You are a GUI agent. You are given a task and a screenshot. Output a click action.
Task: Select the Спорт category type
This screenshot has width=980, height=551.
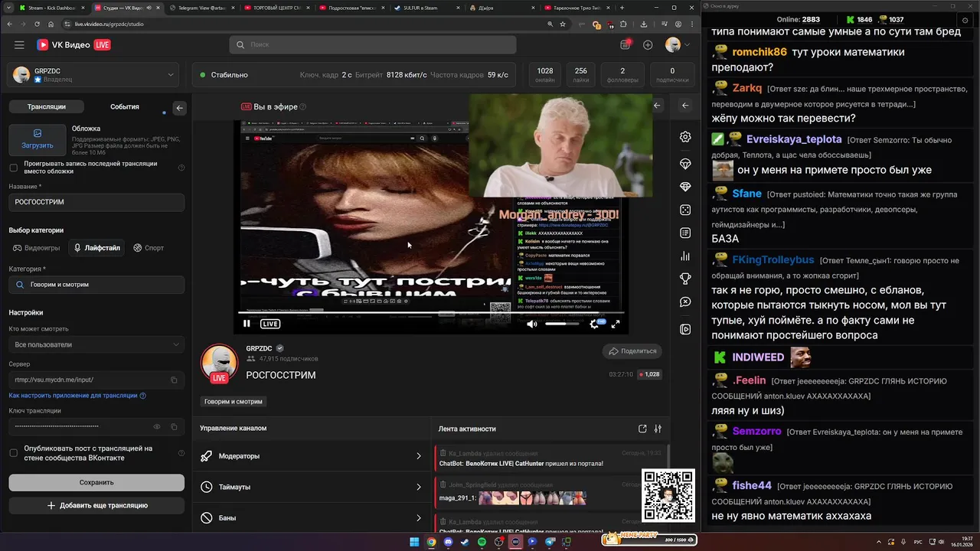pyautogui.click(x=149, y=248)
